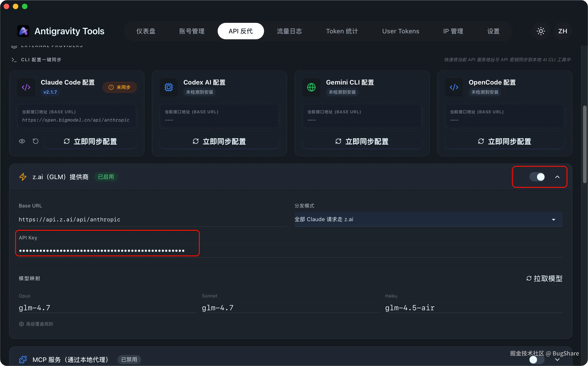This screenshot has height=366, width=588.
Task: Disable the z.ai GLM provider switch
Action: (x=537, y=177)
